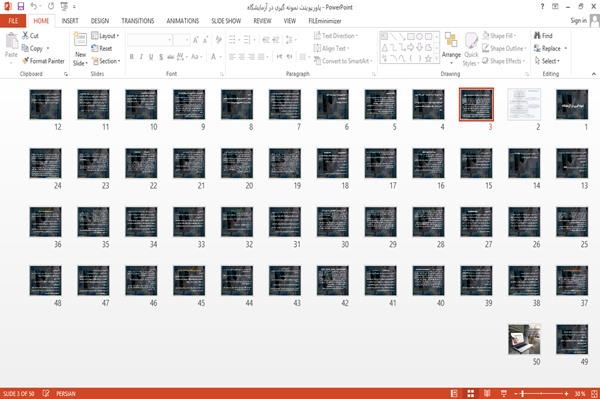Click the Arrange button
Image resolution: width=600 pixels, height=399 pixels.
click(x=451, y=48)
